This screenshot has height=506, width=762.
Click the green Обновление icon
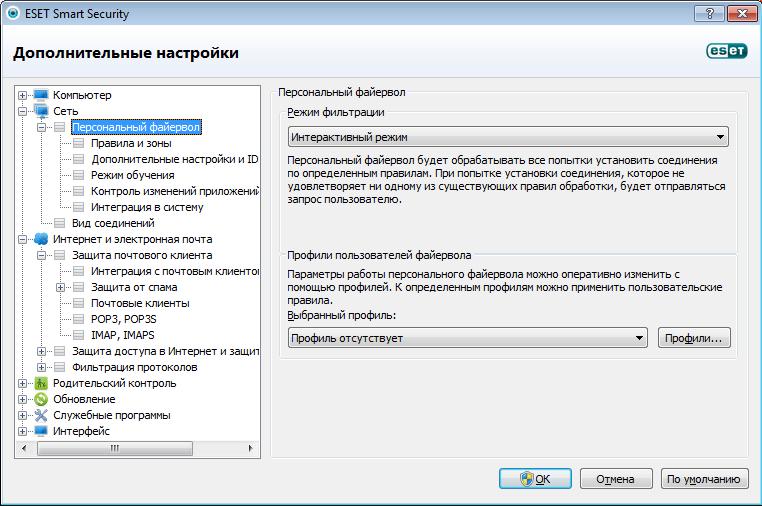click(41, 399)
